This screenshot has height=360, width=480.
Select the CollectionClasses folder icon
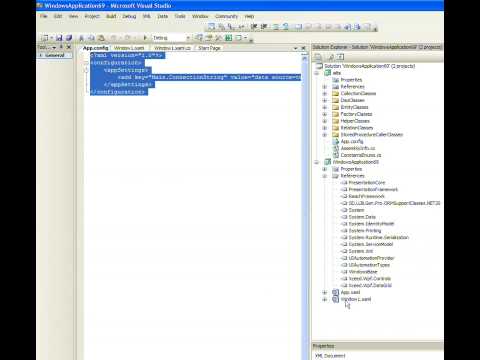[335, 94]
